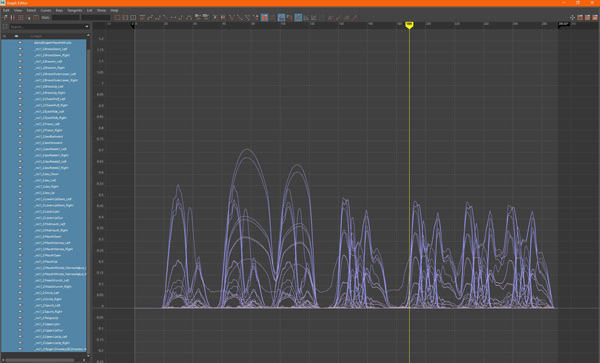Expand the outliner search filter dropdown arrow
The image size is (600, 363).
click(87, 27)
